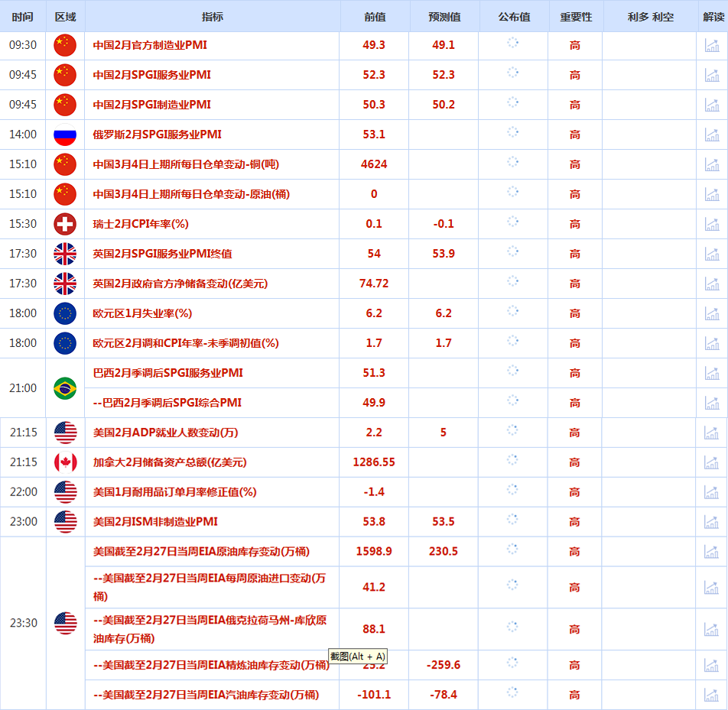Screen dimensions: 728x710
Task: Open chart icon for 中国2月SPGI服务业PMI
Action: tap(712, 75)
